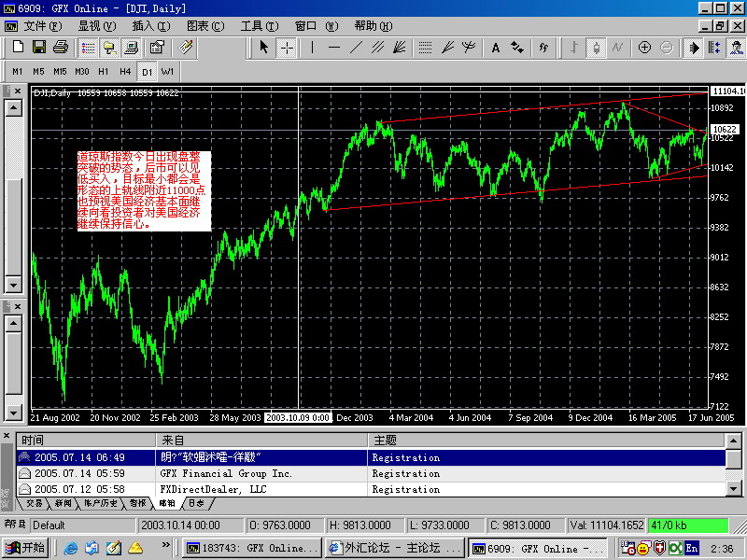Open the 工具(T) menu
The height and width of the screenshot is (560, 747).
[x=260, y=26]
